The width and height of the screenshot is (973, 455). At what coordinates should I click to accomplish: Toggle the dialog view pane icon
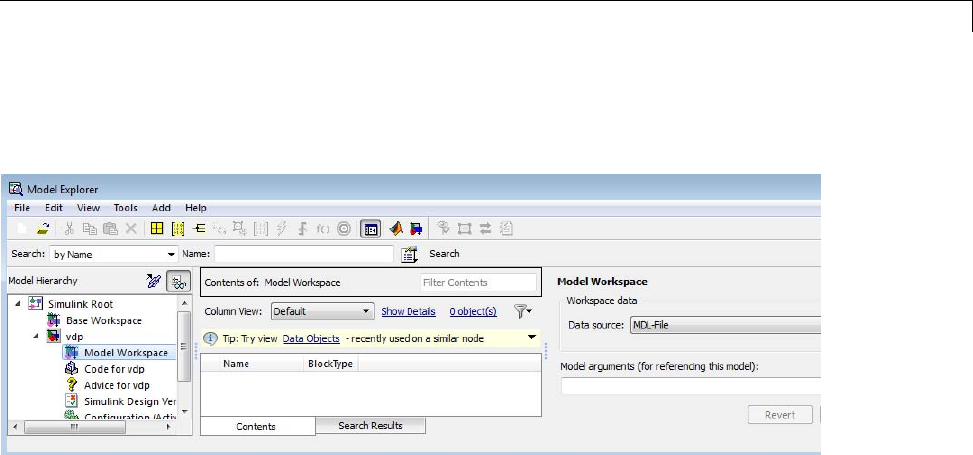370,229
